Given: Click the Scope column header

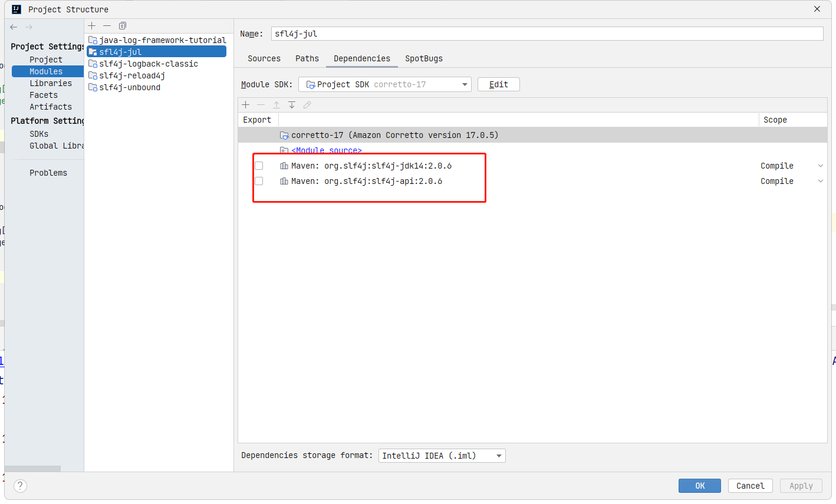Looking at the screenshot, I should coord(793,120).
